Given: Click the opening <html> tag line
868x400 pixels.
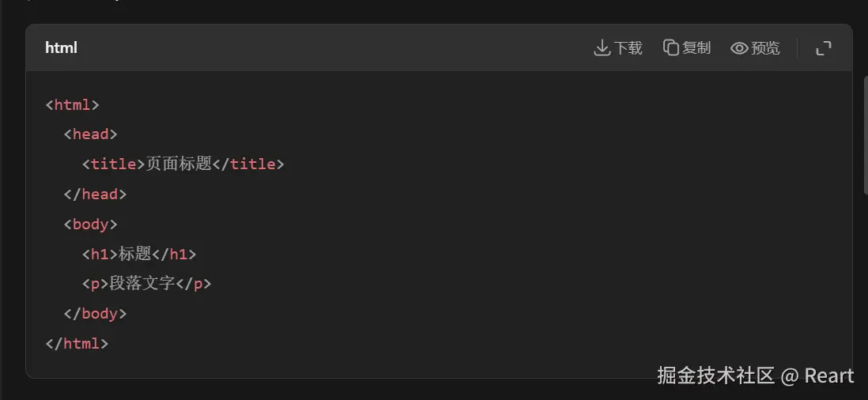Looking at the screenshot, I should [x=73, y=104].
